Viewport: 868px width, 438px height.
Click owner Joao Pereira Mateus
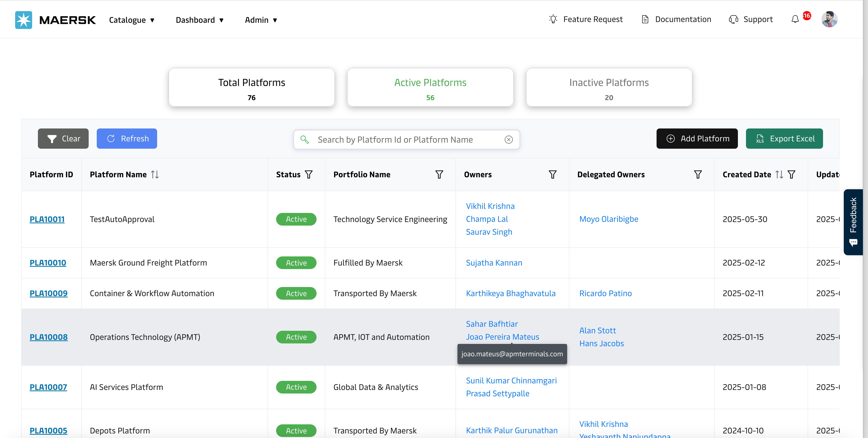tap(502, 337)
